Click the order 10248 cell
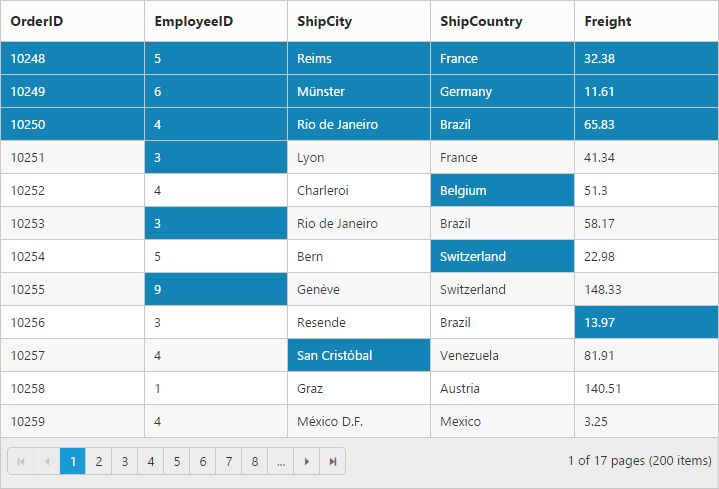Viewport: 719px width, 489px height. pyautogui.click(x=72, y=58)
